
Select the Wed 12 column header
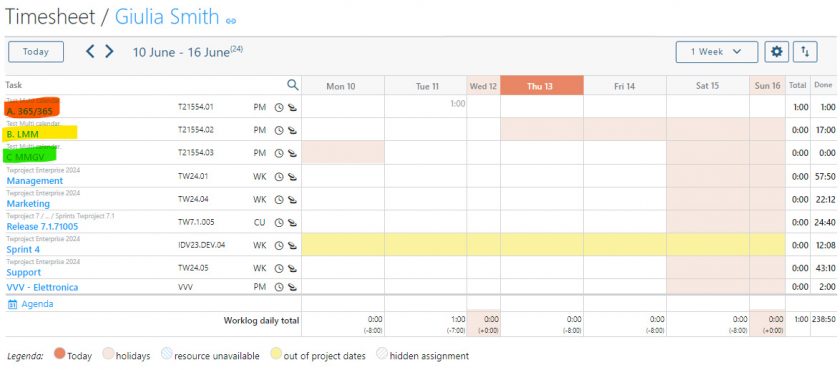pos(483,86)
